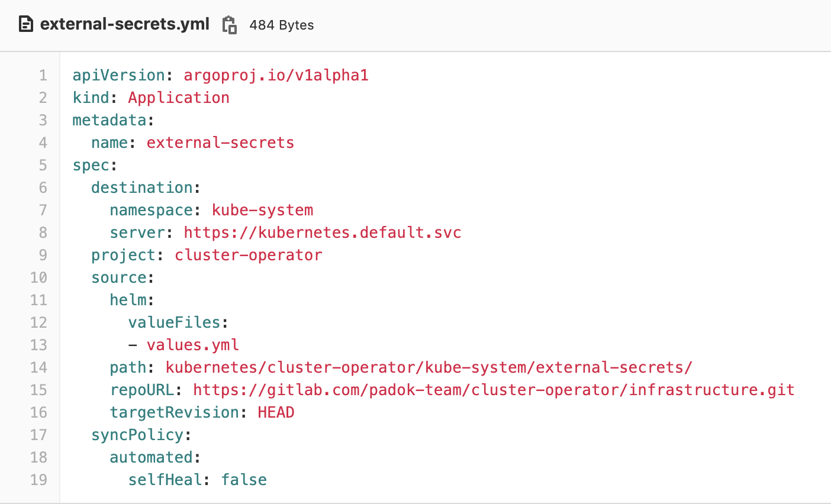Click line number 1

43,75
